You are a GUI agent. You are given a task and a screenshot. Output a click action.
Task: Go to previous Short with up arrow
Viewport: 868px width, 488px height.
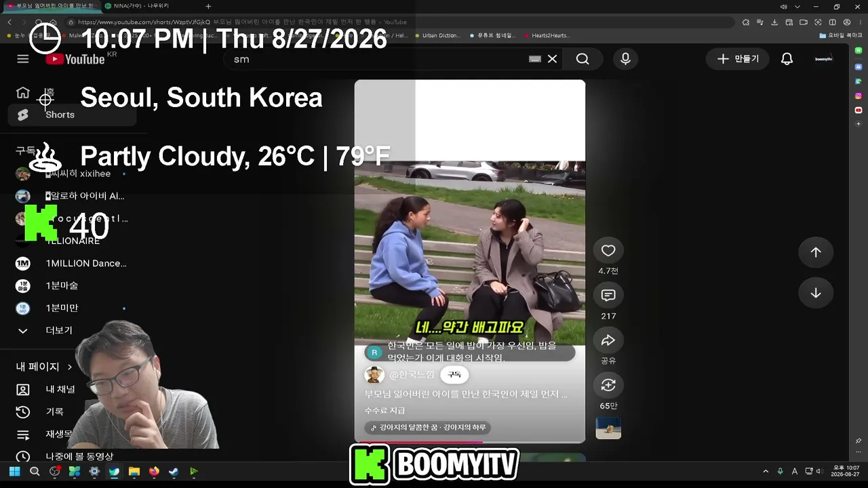point(816,252)
